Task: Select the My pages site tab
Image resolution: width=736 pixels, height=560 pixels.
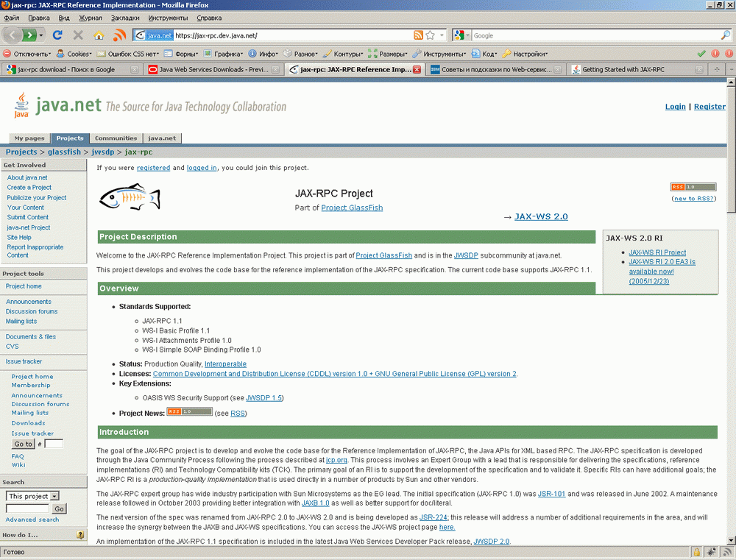Action: coord(29,138)
